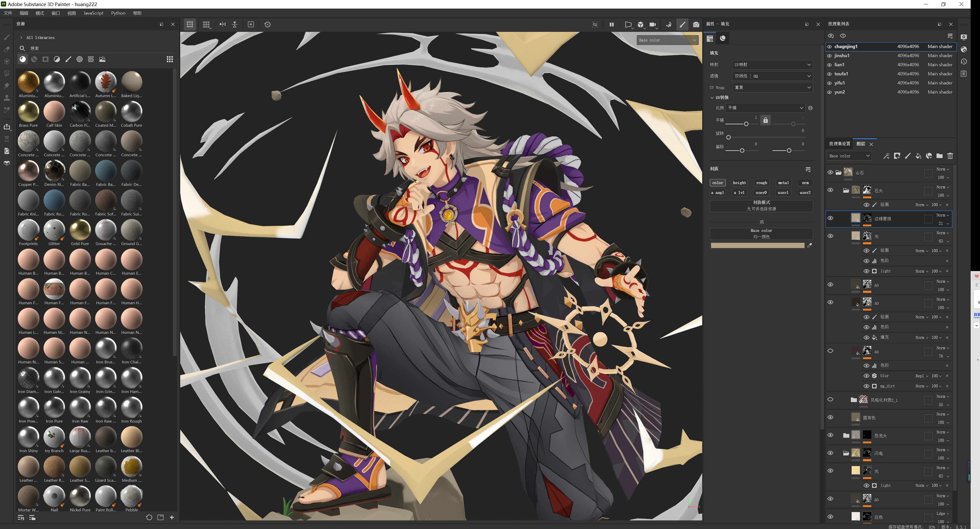Open the JavaScript menu
The height and width of the screenshot is (529, 980).
click(x=93, y=13)
